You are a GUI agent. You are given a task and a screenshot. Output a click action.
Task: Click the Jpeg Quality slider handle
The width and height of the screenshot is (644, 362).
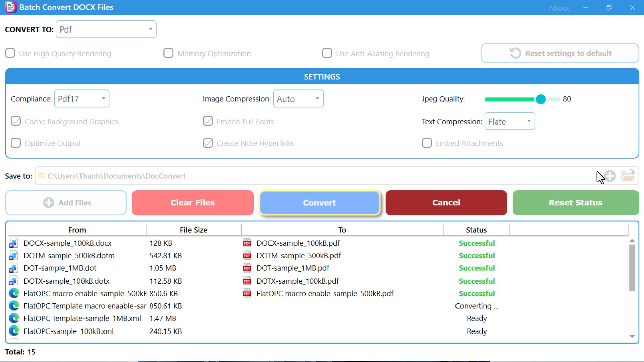[x=541, y=99]
